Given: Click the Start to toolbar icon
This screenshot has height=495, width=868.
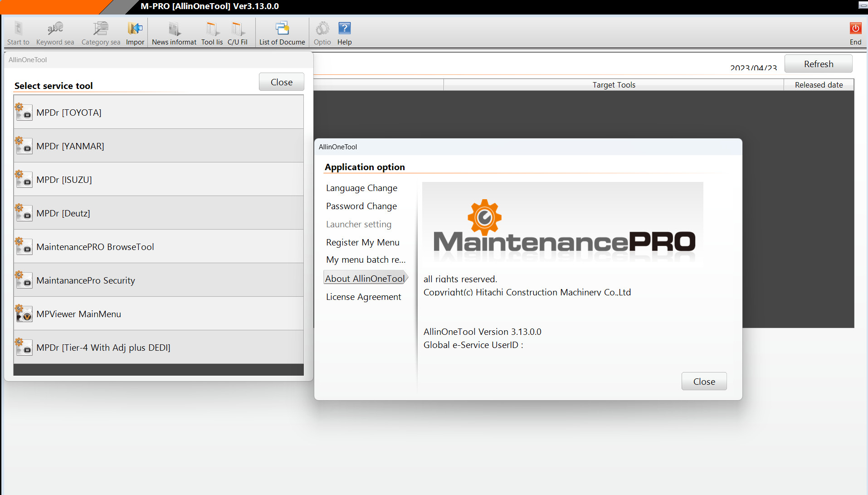Looking at the screenshot, I should point(18,29).
